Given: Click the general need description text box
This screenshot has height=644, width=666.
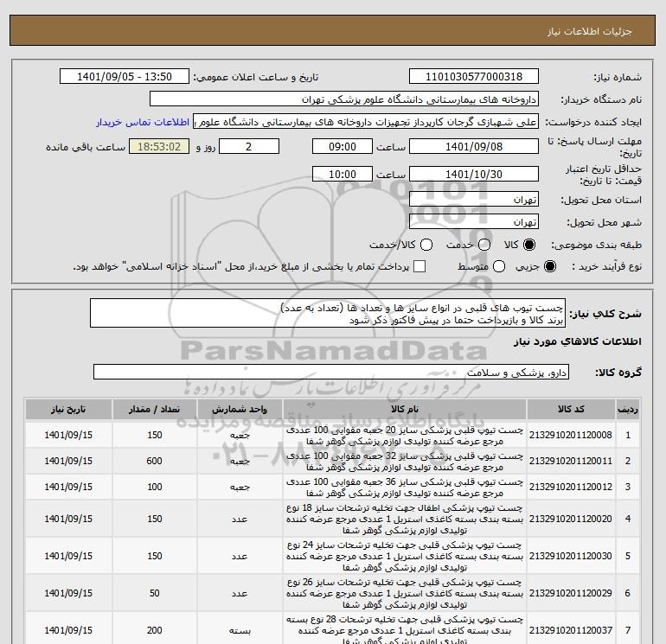Looking at the screenshot, I should coord(328,313).
